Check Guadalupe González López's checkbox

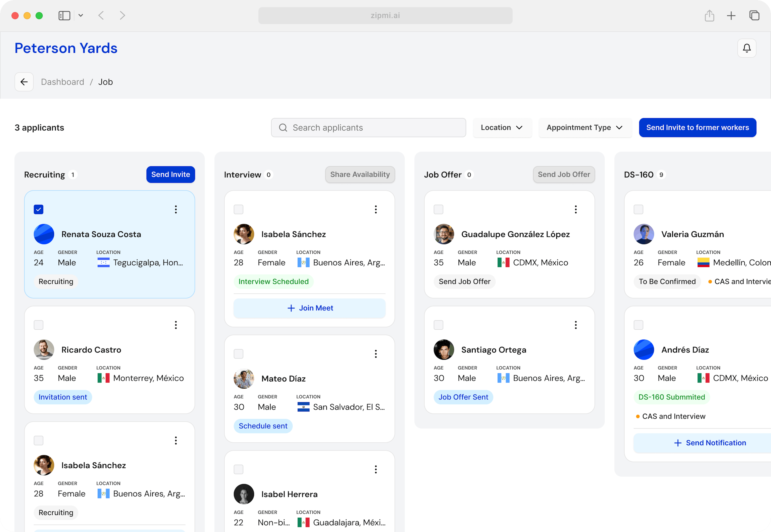[438, 209]
